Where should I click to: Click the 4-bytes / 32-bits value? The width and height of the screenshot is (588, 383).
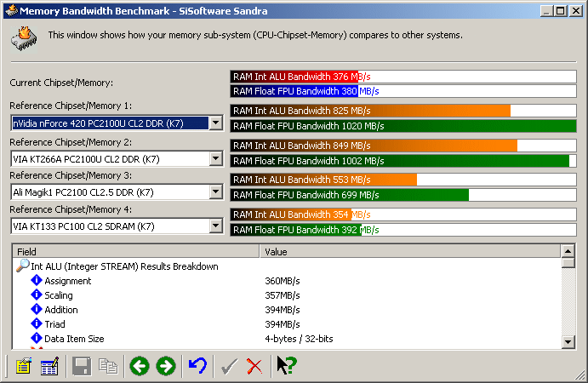click(x=299, y=339)
